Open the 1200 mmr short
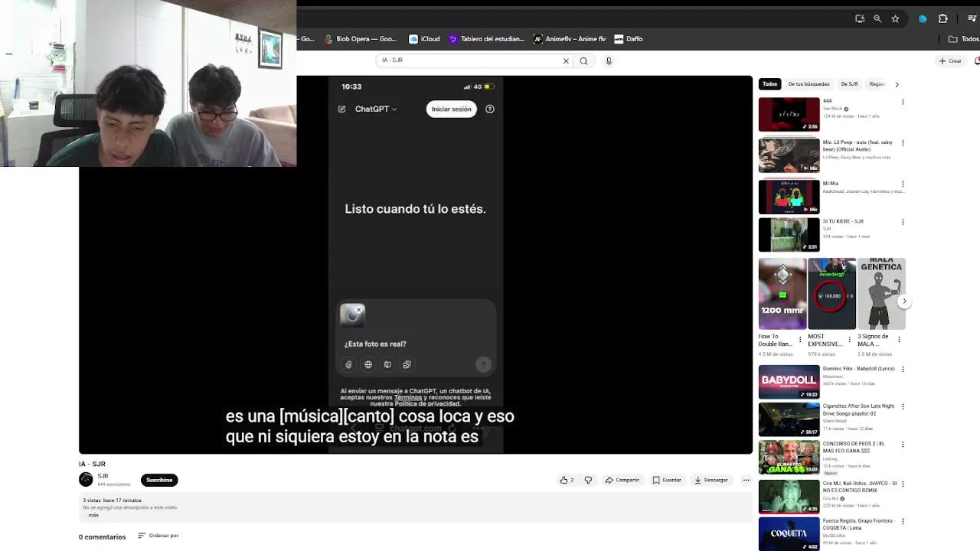Image resolution: width=980 pixels, height=551 pixels. (782, 294)
